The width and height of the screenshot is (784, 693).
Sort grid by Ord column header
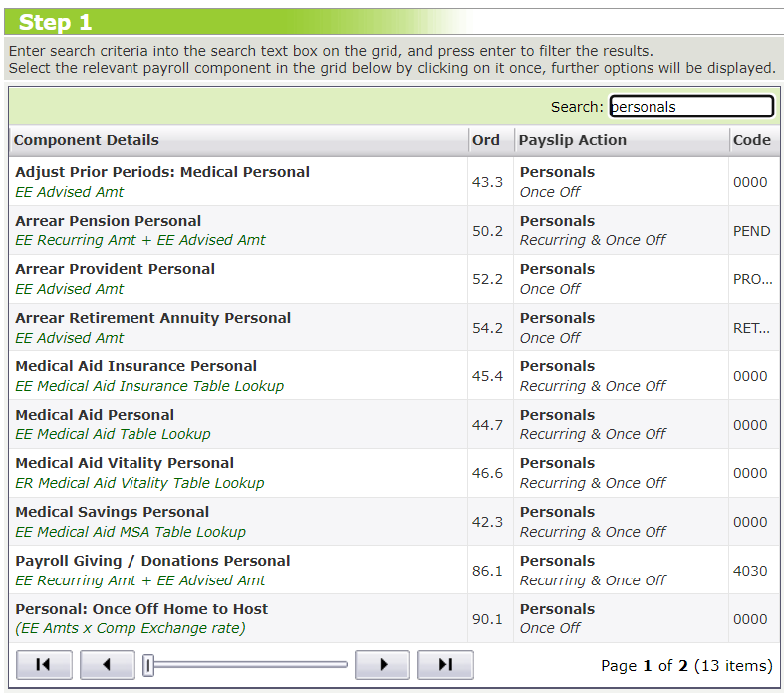pos(486,140)
